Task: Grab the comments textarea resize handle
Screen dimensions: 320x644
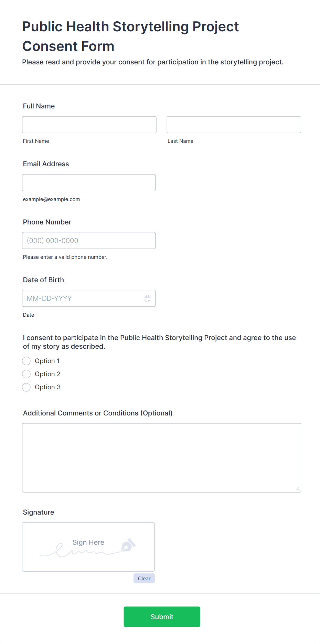Action: [x=298, y=489]
